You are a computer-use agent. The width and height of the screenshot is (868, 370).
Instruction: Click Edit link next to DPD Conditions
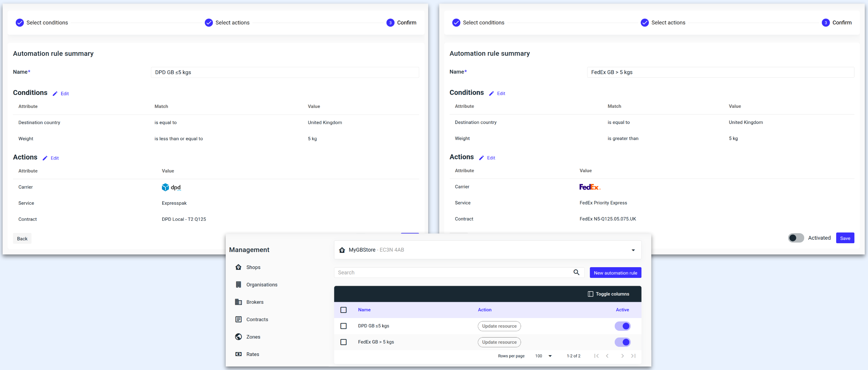[x=64, y=94]
